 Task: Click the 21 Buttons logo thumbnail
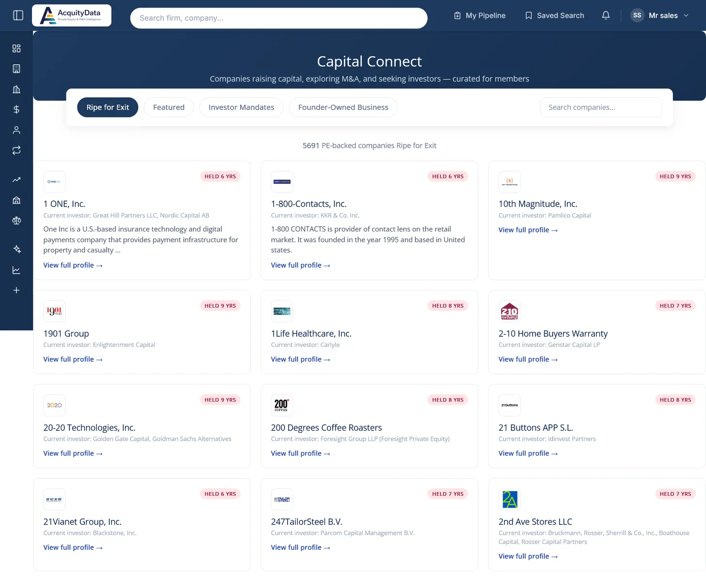(x=510, y=405)
